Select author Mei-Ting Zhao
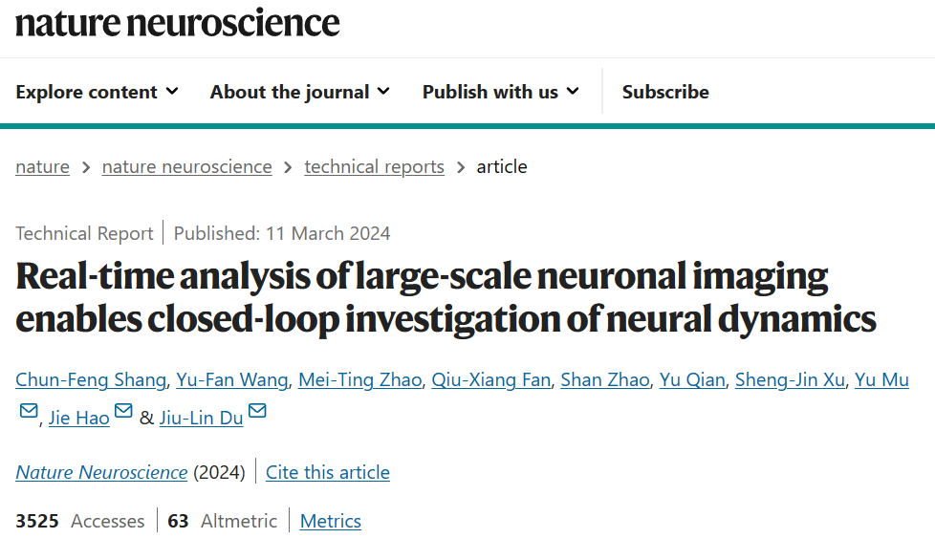Image resolution: width=935 pixels, height=560 pixels. click(x=359, y=379)
